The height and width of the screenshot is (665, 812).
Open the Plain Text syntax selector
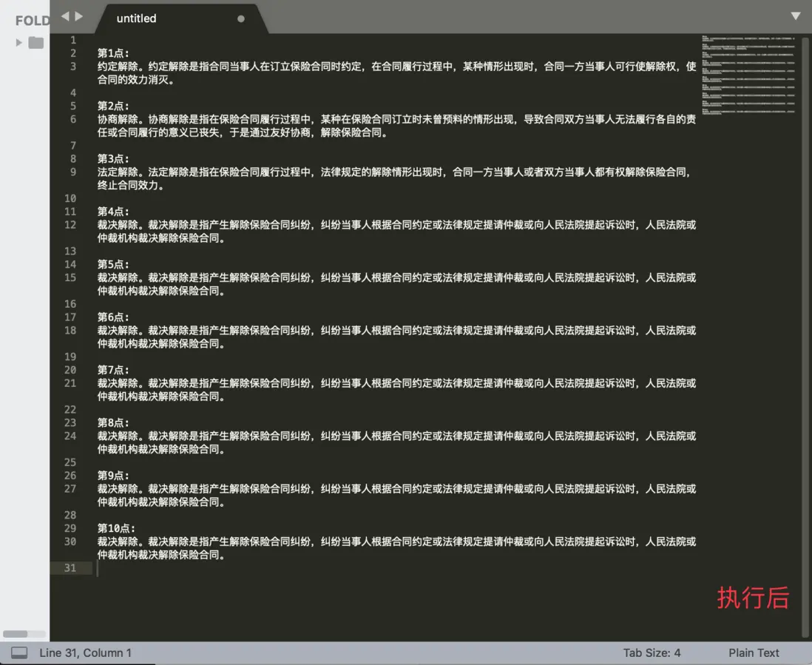[x=754, y=652]
